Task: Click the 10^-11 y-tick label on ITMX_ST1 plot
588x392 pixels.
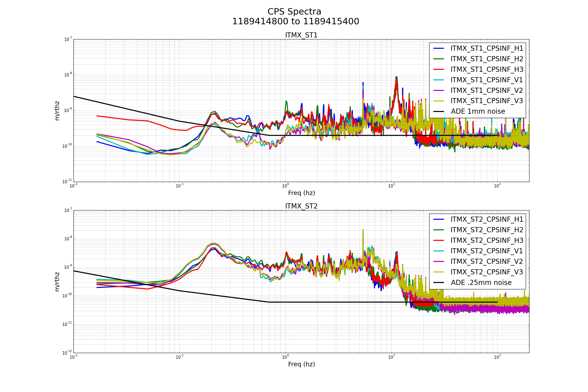Action: click(67, 182)
